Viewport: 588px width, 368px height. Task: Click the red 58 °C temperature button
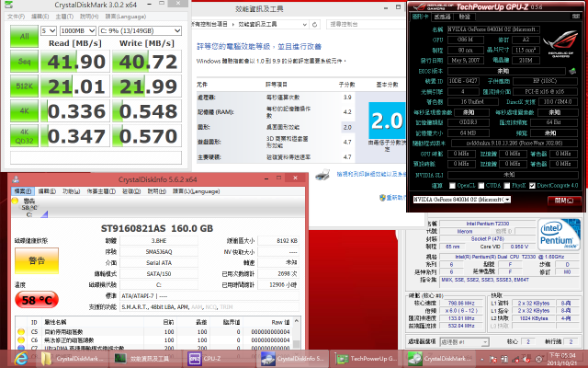click(37, 300)
